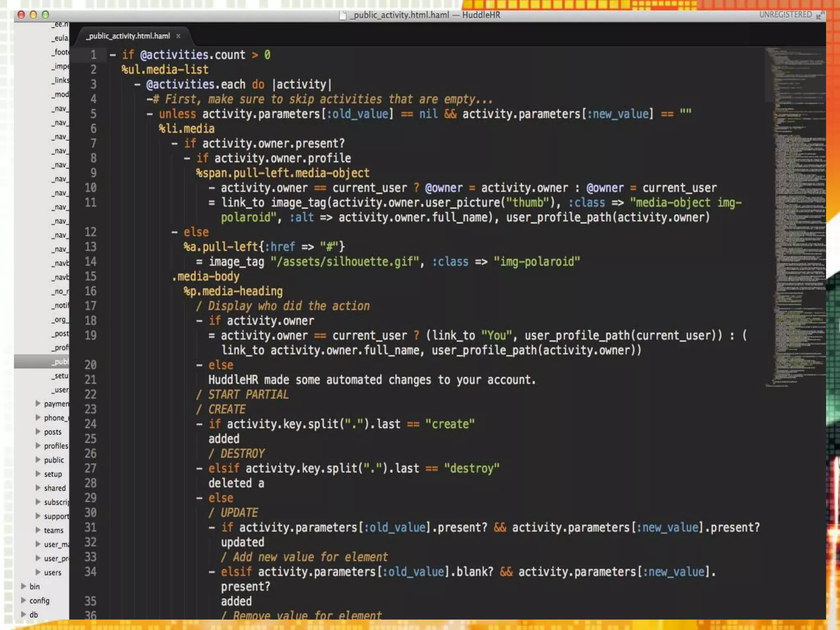The width and height of the screenshot is (840, 630).
Task: Close the _public_activity.html.haml tab
Action: [178, 36]
